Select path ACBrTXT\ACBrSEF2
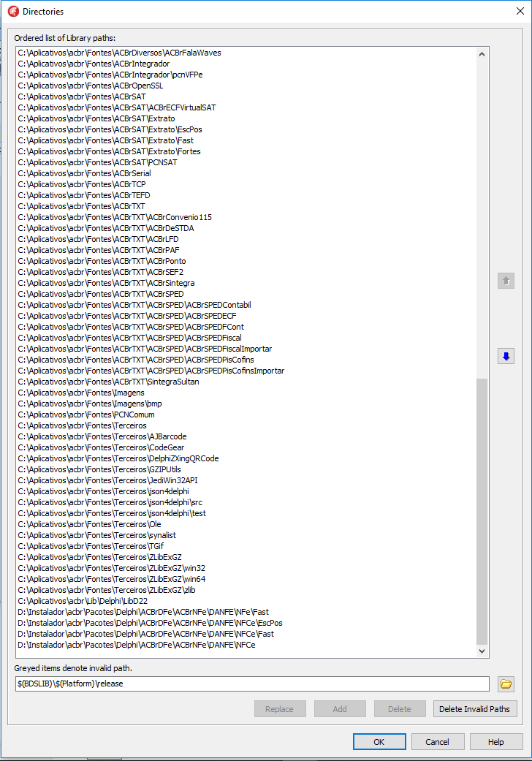Image resolution: width=532 pixels, height=761 pixels. 100,272
